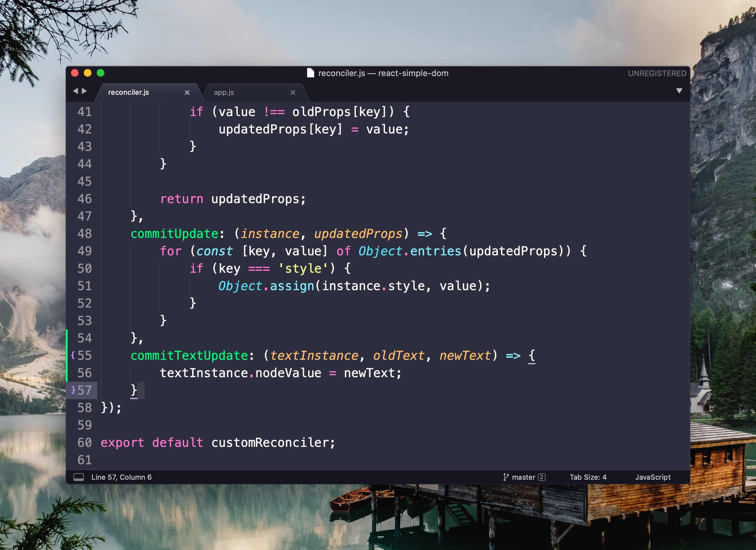
Task: Click 'textInstance.nodeValue' on line 56
Action: 240,373
